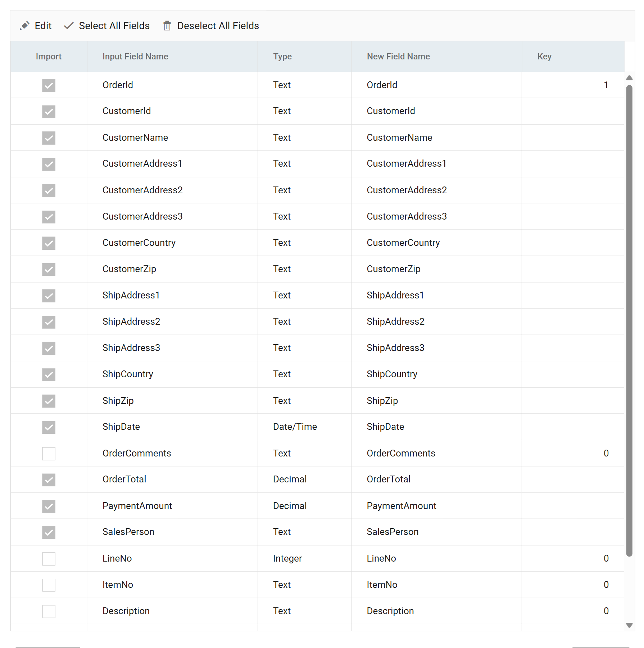
Task: Click the Deselect All Fields trash icon
Action: tap(167, 26)
